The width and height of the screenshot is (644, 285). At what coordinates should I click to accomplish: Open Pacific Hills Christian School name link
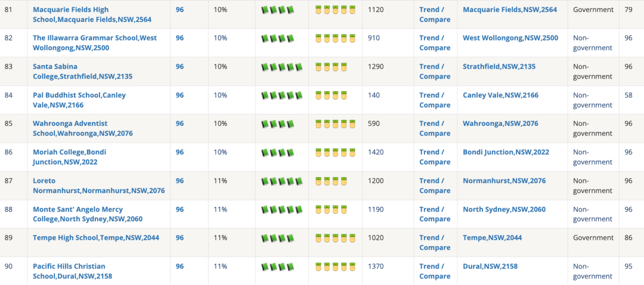pyautogui.click(x=72, y=271)
